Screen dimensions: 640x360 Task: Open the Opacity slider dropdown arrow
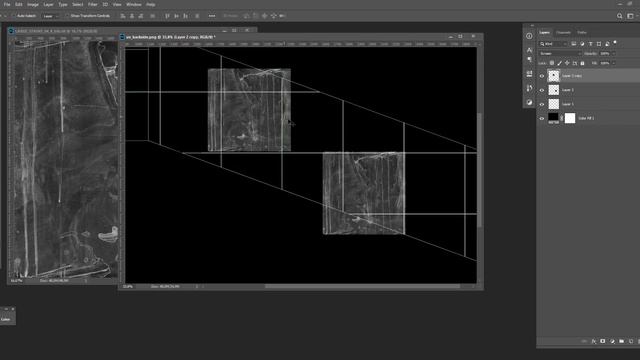click(x=613, y=53)
